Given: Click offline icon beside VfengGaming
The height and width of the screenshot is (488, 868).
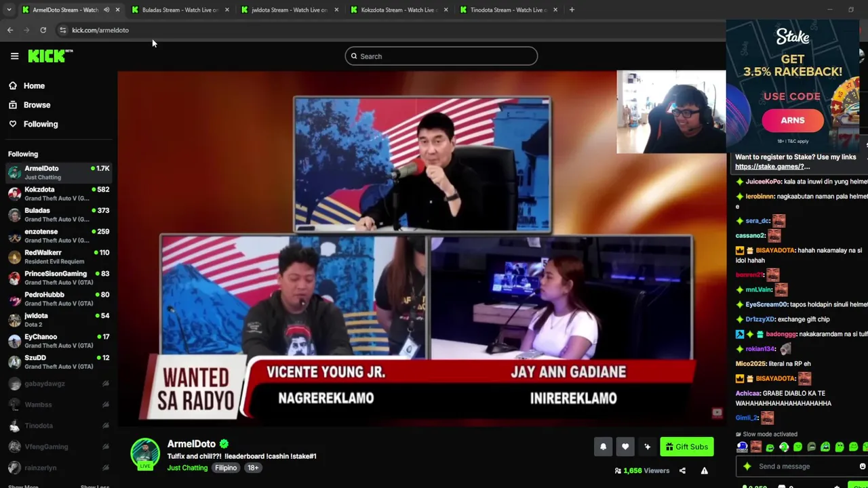Looking at the screenshot, I should click(x=106, y=447).
